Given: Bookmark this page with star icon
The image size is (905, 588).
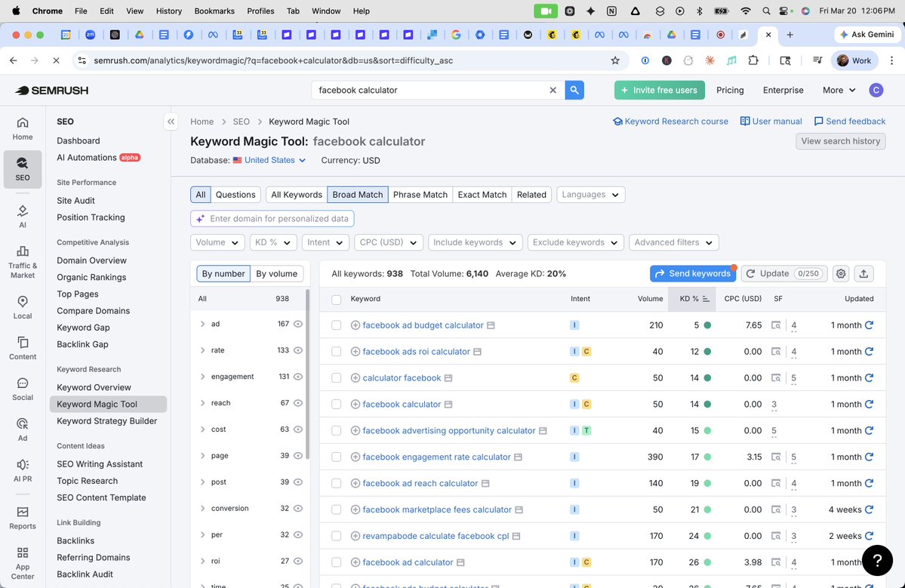Looking at the screenshot, I should [615, 60].
